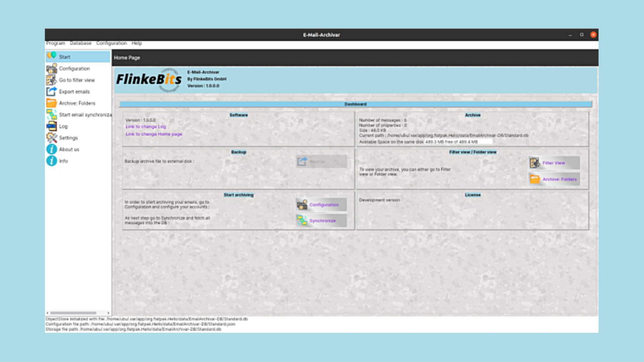The height and width of the screenshot is (362, 644).
Task: Select the Start label in sidebar
Action: click(x=65, y=57)
